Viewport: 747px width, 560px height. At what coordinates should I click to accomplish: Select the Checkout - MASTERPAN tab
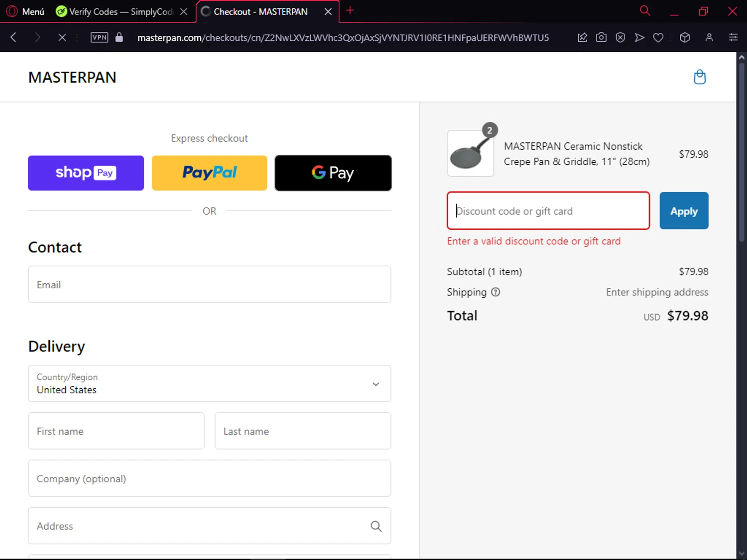coord(260,11)
